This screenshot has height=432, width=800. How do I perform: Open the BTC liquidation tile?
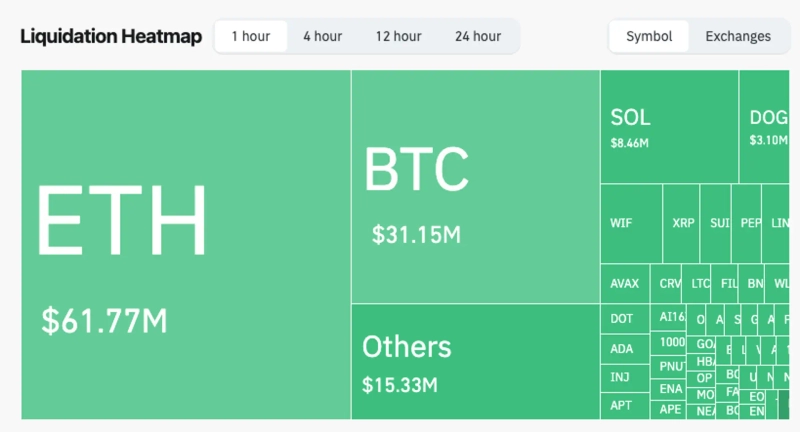475,187
